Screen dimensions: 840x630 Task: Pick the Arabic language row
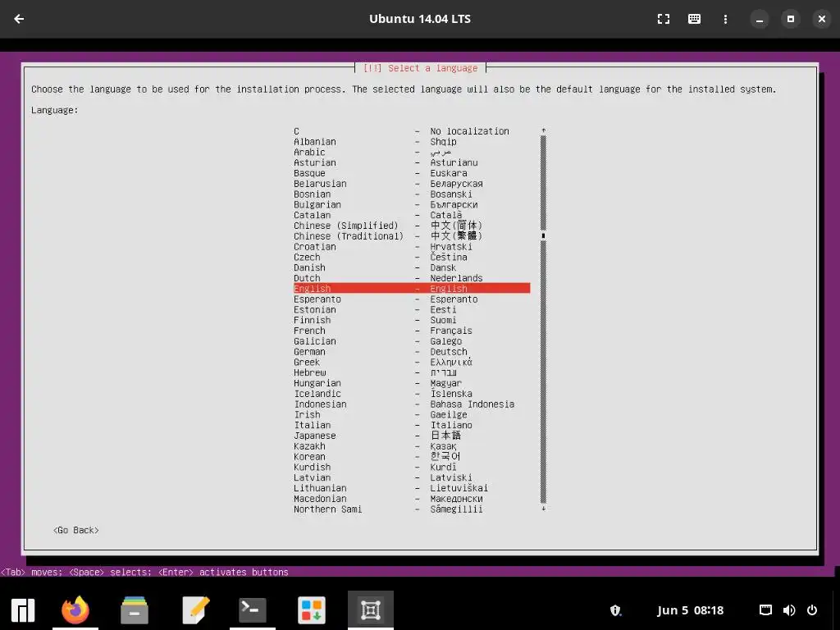coord(412,152)
